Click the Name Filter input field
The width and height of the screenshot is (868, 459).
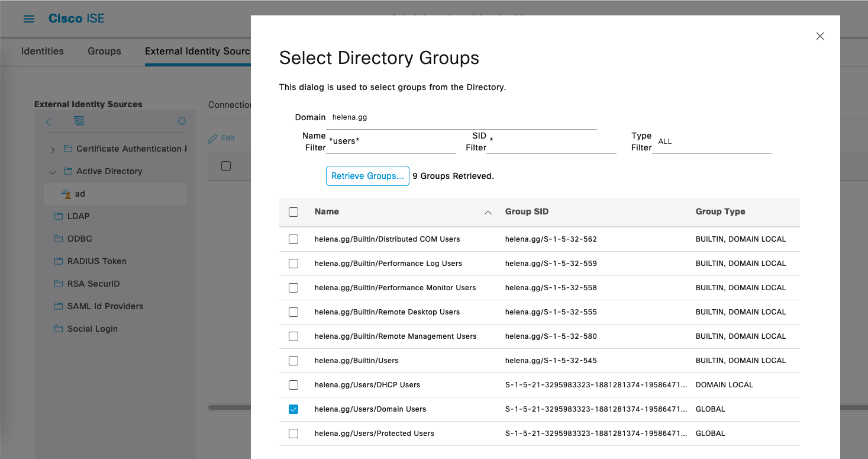(x=392, y=142)
